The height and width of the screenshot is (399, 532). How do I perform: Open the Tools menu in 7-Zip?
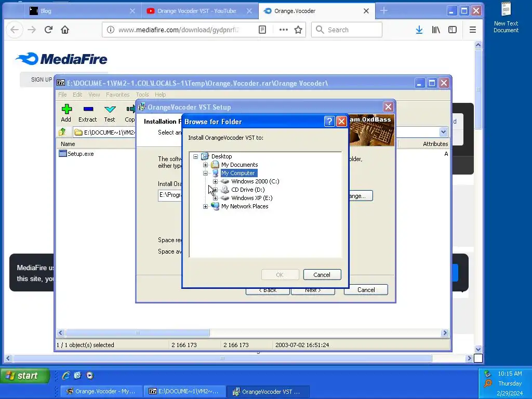coord(142,95)
